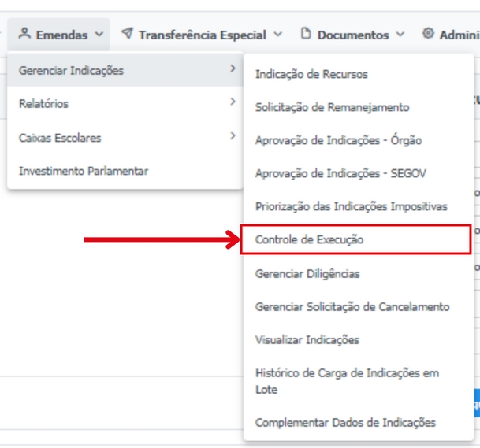480x448 pixels.
Task: Choose Visualizar Indicações
Action: click(359, 340)
